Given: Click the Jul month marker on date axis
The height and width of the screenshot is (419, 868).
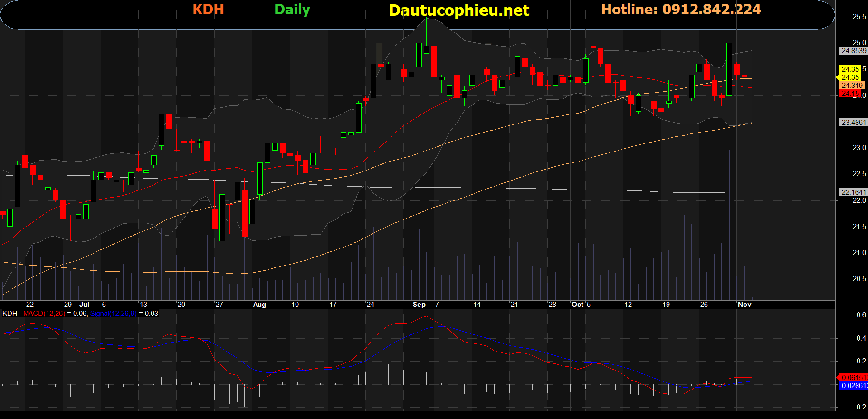Looking at the screenshot, I should (85, 305).
